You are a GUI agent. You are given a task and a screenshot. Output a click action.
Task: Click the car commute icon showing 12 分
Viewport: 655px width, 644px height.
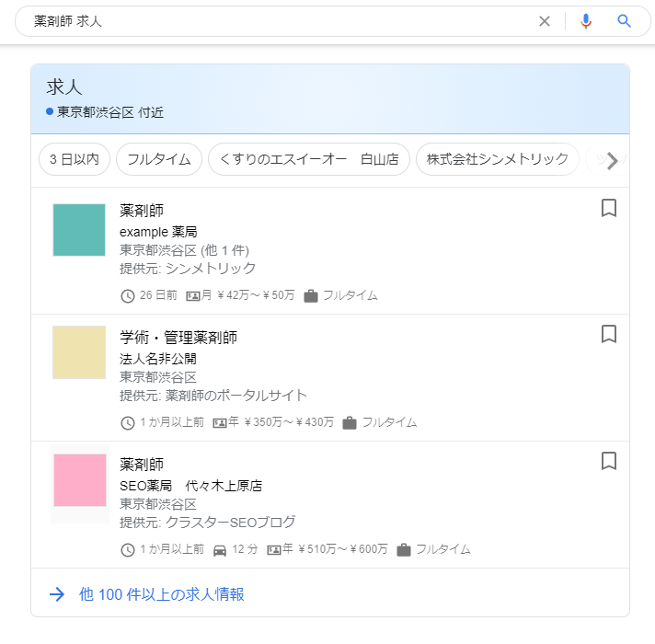[220, 550]
